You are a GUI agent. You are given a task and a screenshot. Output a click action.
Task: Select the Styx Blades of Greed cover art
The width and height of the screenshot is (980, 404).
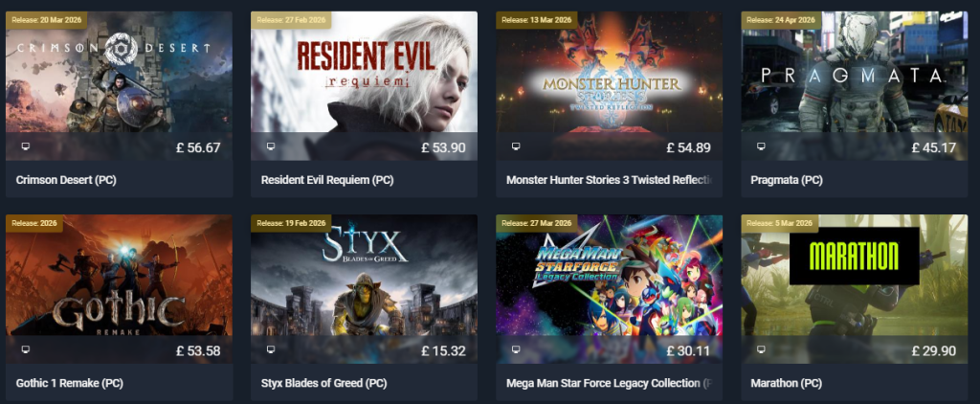pyautogui.click(x=364, y=275)
